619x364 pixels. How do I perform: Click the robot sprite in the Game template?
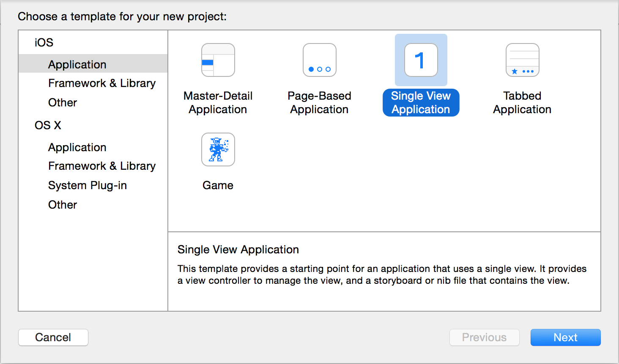(218, 149)
